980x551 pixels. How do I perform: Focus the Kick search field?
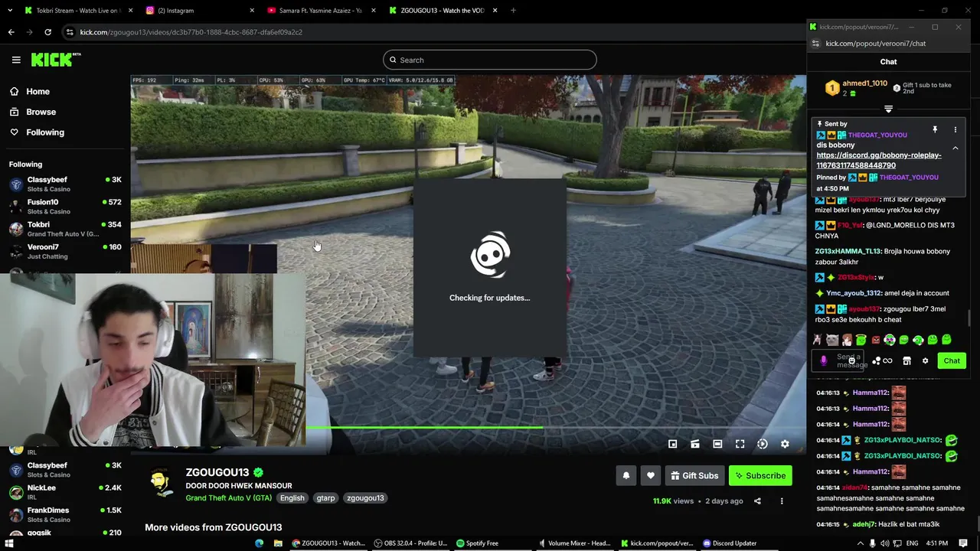coord(490,60)
